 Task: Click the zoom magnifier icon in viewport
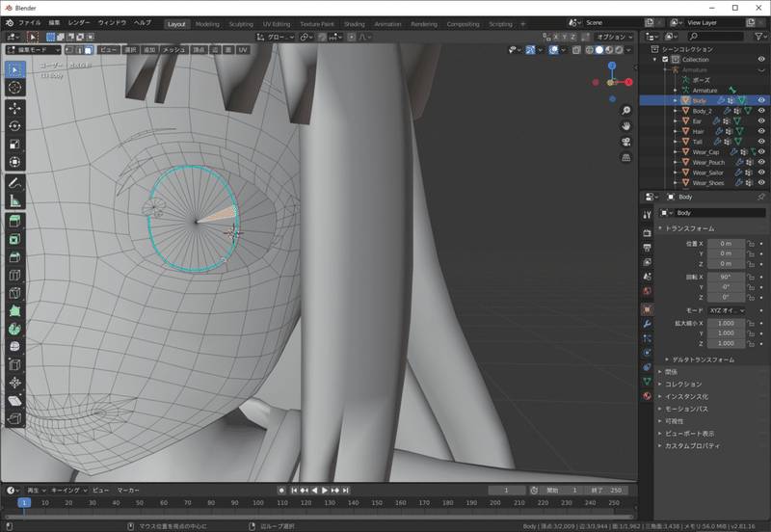(x=625, y=111)
